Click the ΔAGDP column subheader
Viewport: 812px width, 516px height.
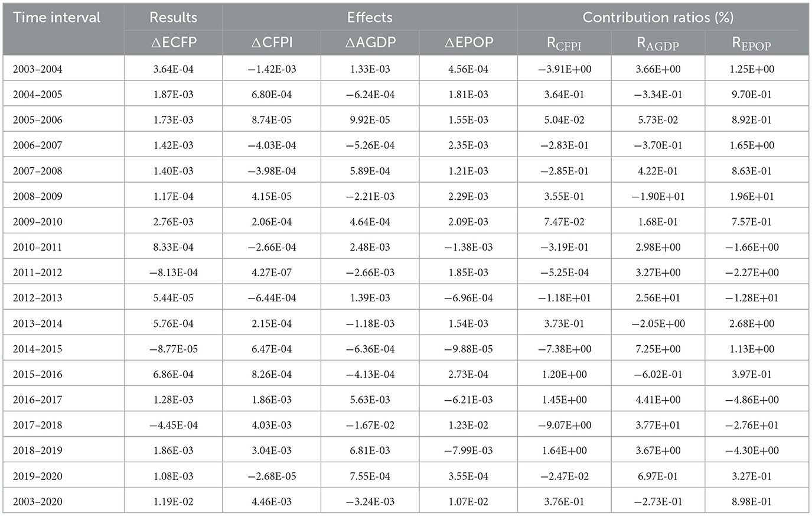(370, 43)
